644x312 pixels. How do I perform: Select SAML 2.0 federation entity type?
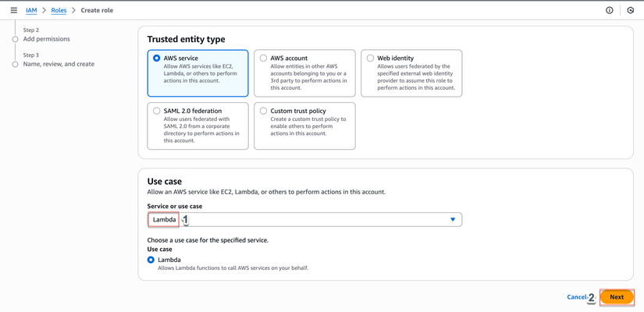(157, 112)
